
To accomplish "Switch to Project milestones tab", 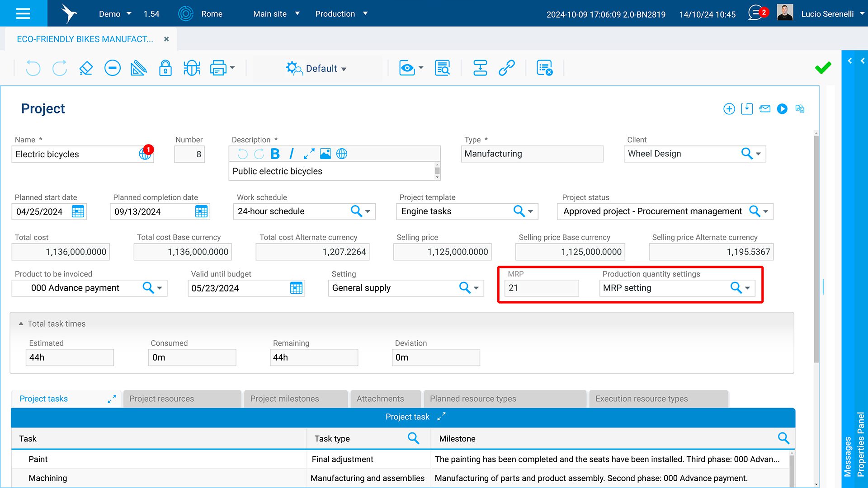I will tap(284, 399).
